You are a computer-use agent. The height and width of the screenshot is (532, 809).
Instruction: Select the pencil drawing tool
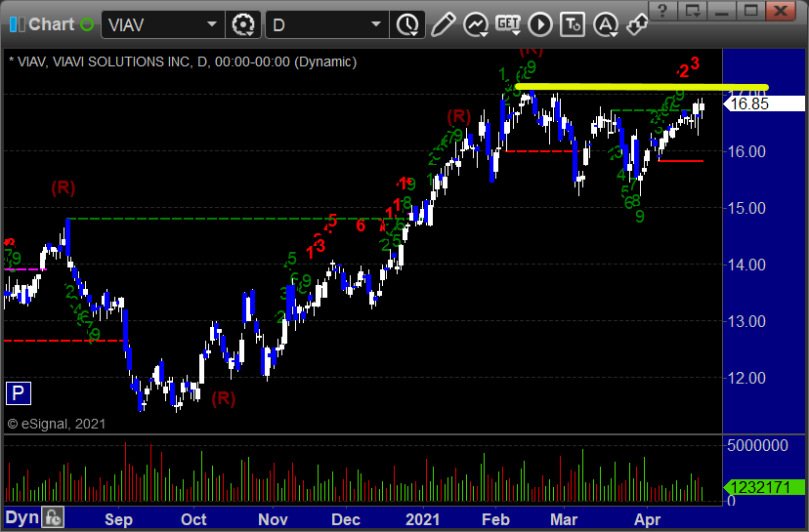click(443, 24)
